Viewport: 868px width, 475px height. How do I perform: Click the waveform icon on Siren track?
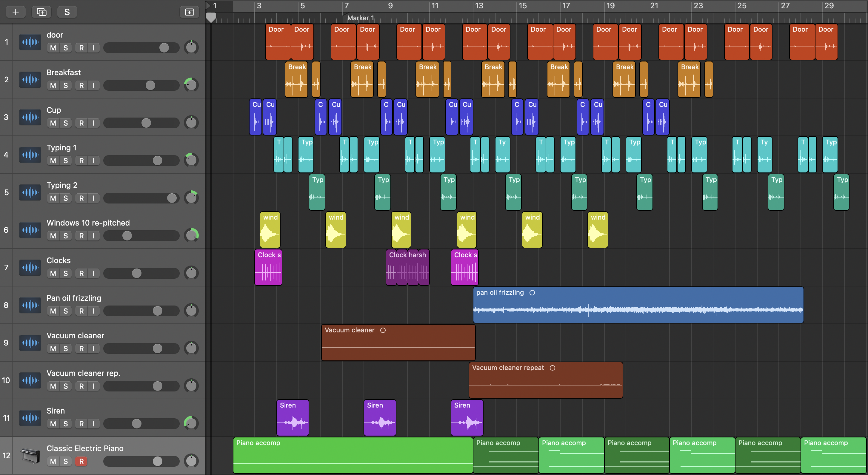click(x=30, y=418)
